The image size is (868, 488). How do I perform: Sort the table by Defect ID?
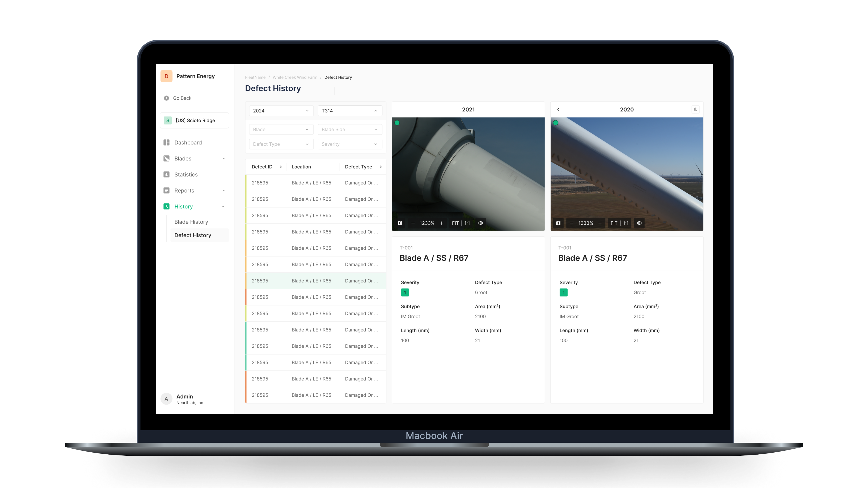point(281,167)
